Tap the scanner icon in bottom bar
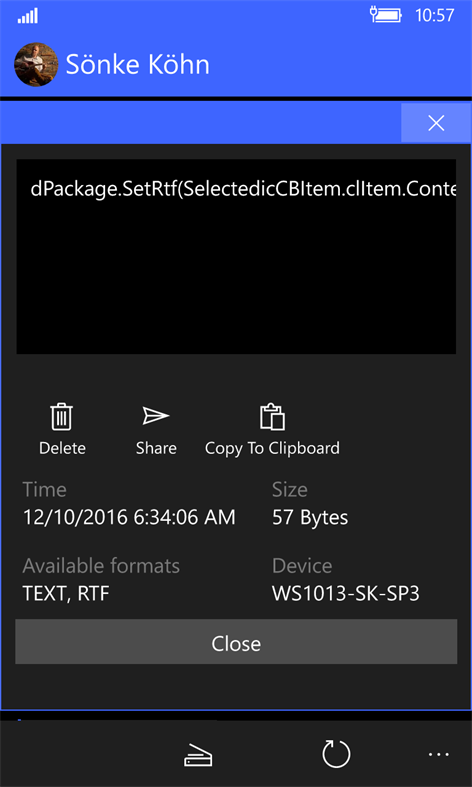Viewport: 472px width, 787px height. coord(198,754)
